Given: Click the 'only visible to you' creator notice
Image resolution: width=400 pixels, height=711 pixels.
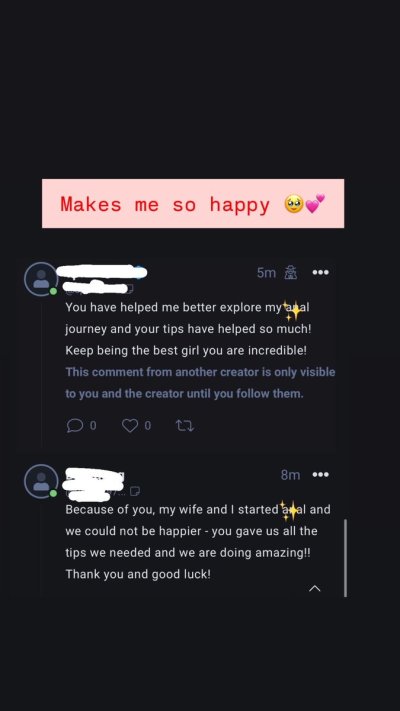Looking at the screenshot, I should click(200, 383).
